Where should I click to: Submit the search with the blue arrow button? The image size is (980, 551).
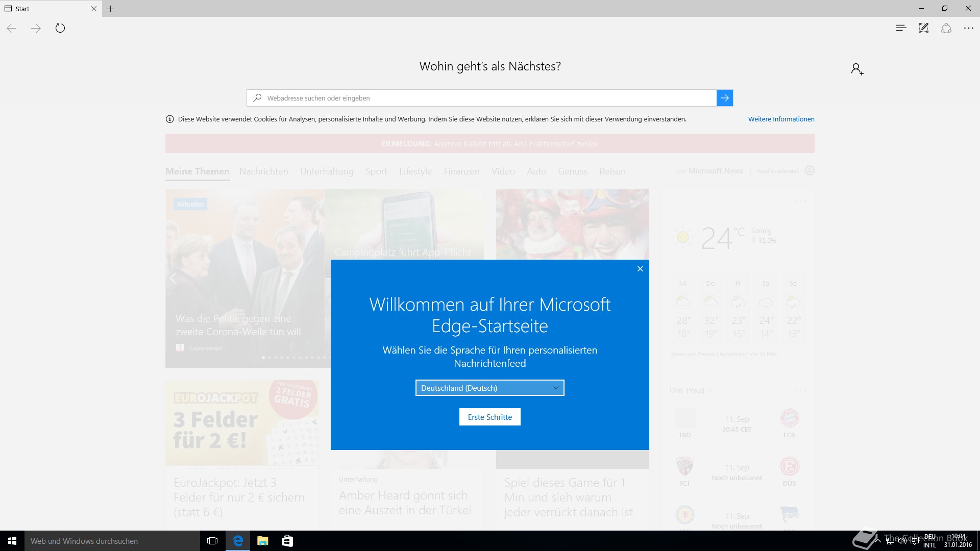(x=725, y=98)
